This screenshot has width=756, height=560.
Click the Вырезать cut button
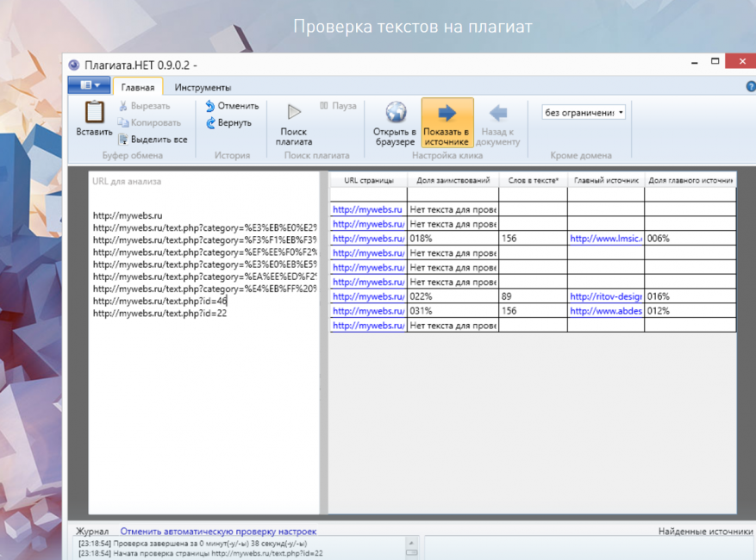144,106
